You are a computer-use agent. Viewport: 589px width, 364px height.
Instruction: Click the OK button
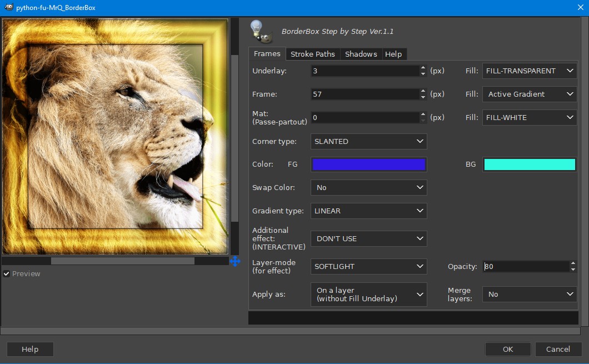click(508, 350)
